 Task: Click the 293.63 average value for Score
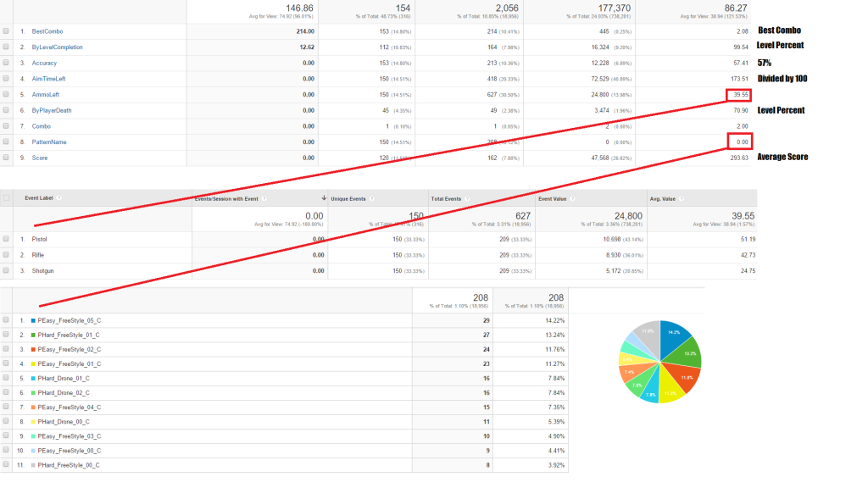[739, 158]
